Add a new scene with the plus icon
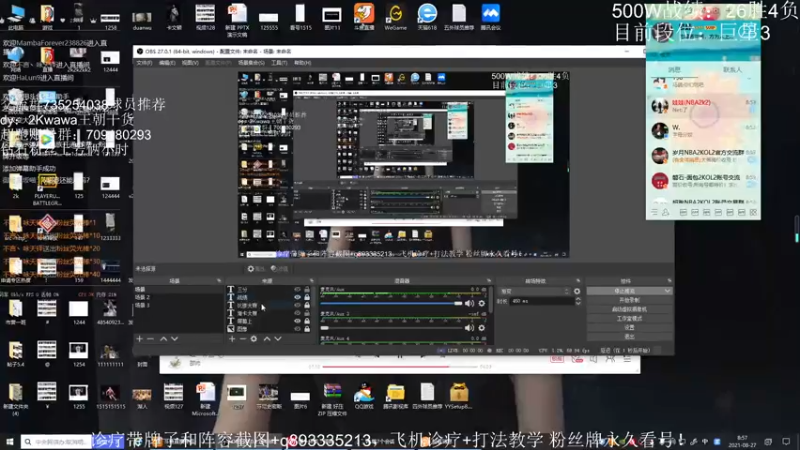The image size is (800, 450). click(139, 339)
